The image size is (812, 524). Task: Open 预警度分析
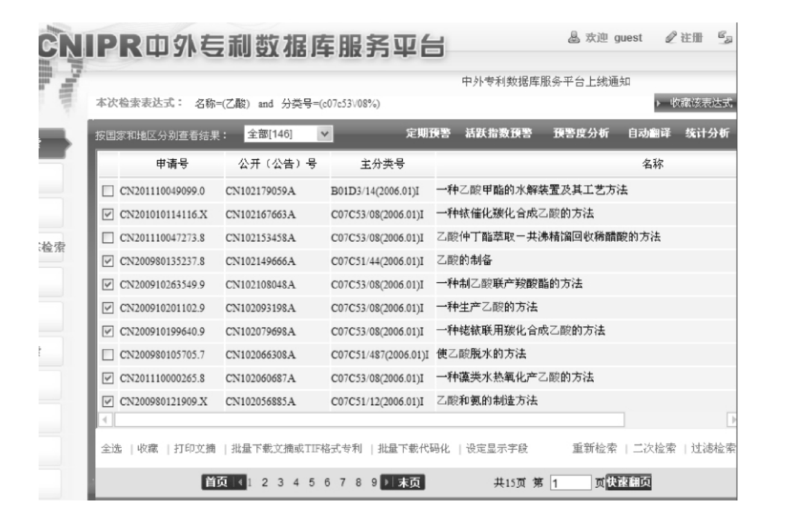coord(581,133)
